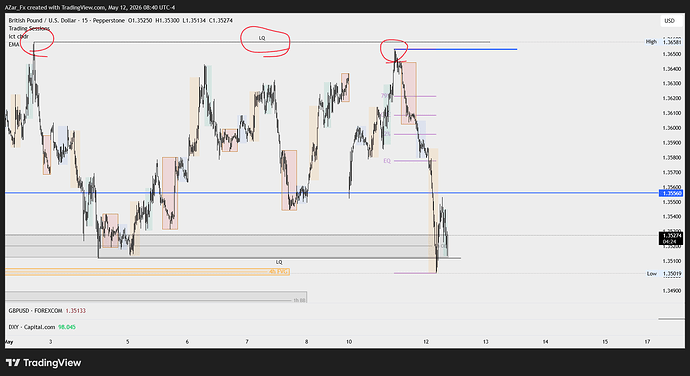Click the high value H1.35300
Image resolution: width=690 pixels, height=376 pixels.
(x=167, y=20)
